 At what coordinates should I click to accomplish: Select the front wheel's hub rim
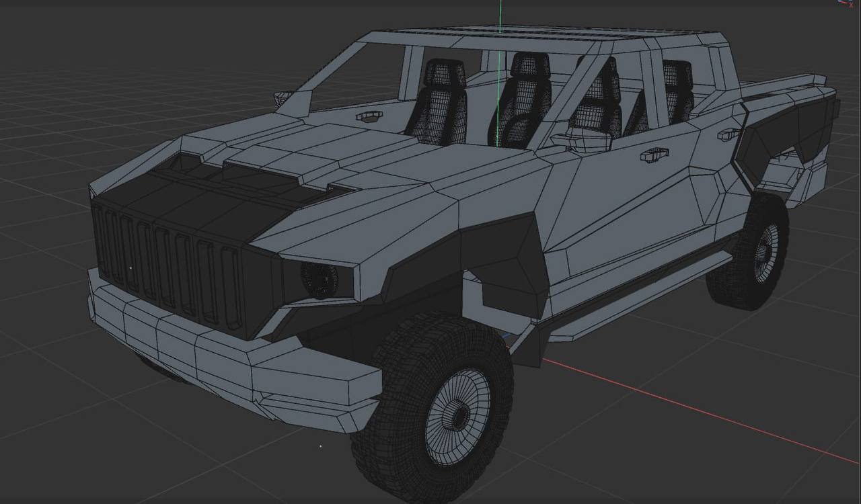(x=457, y=417)
